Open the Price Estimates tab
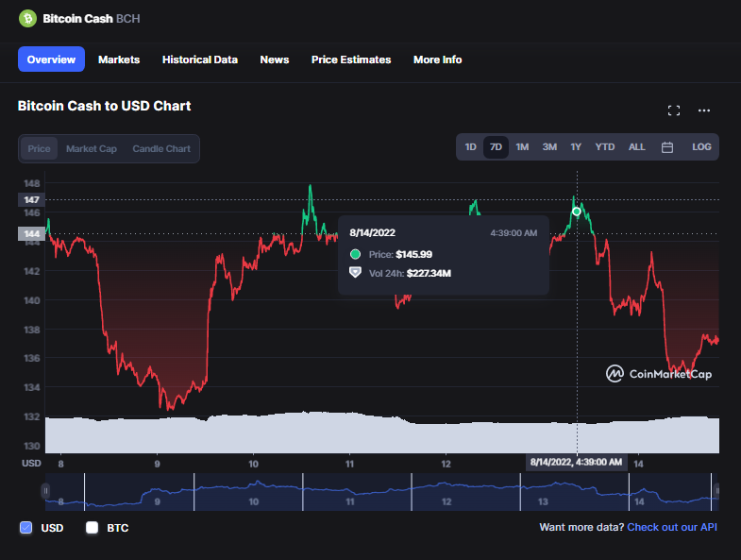This screenshot has height=560, width=741. point(351,59)
